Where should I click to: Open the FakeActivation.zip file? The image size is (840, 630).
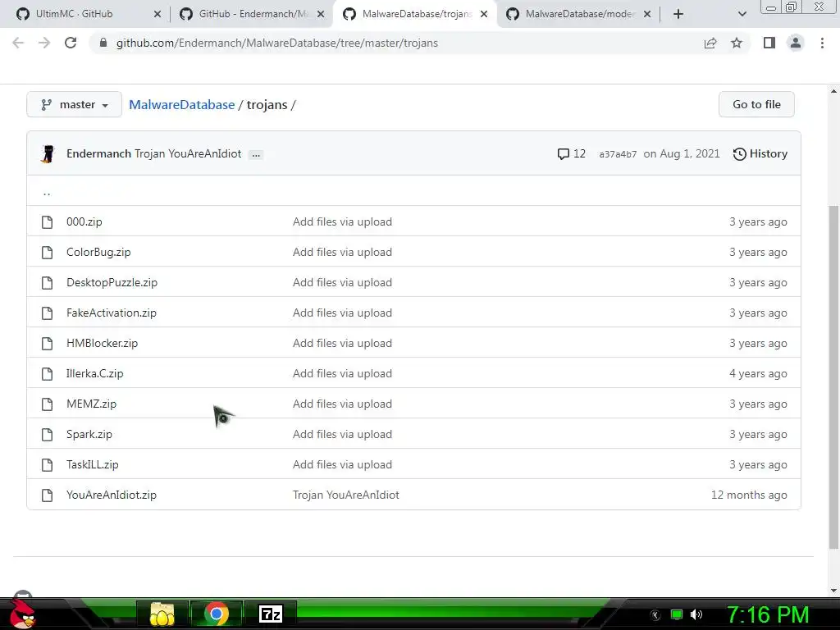coord(112,313)
